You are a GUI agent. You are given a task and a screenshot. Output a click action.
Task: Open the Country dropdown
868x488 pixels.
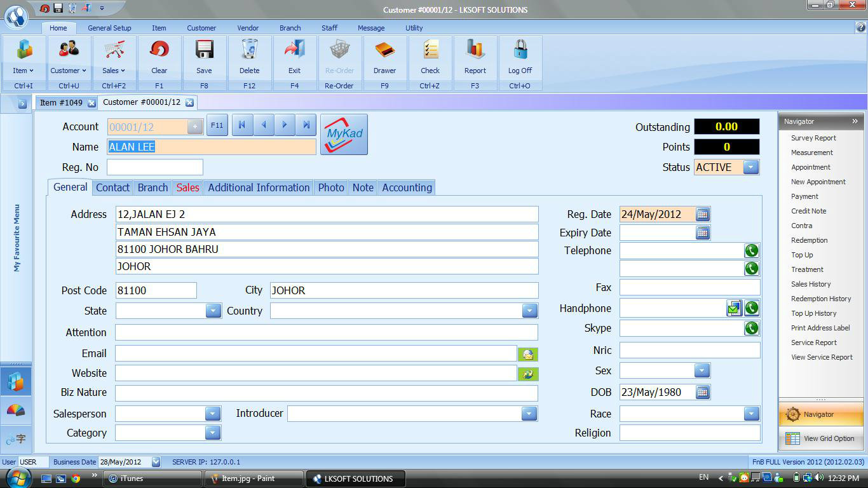[x=529, y=311]
